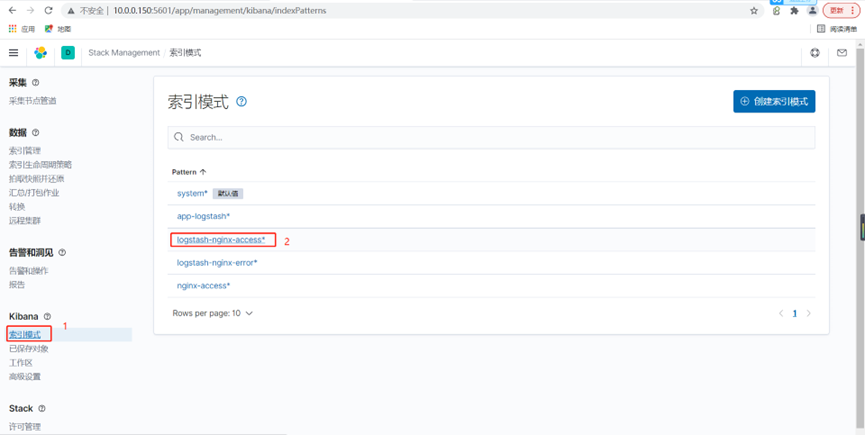The image size is (865, 435).
Task: Open the green D space avatar
Action: click(x=68, y=53)
